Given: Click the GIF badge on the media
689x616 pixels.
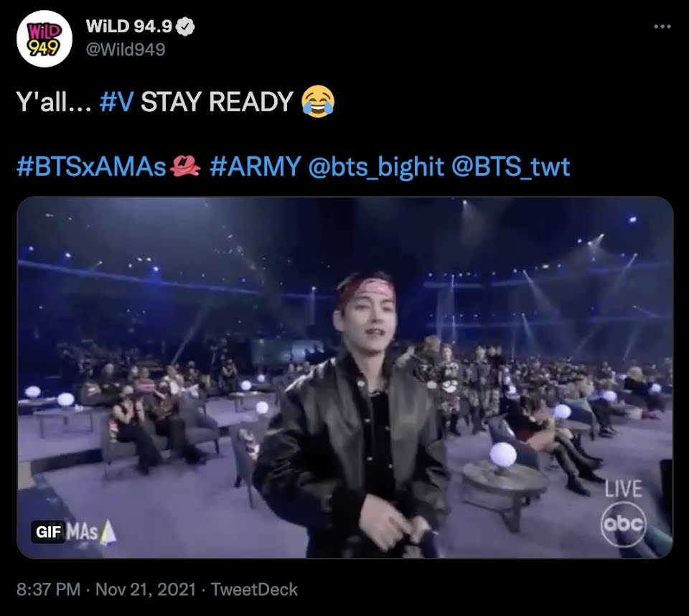Looking at the screenshot, I should coord(48,532).
